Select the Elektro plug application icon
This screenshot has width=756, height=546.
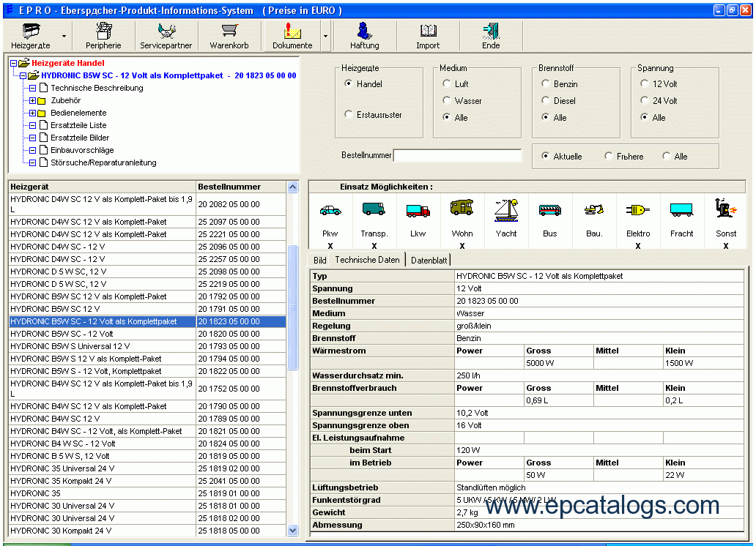click(x=638, y=210)
